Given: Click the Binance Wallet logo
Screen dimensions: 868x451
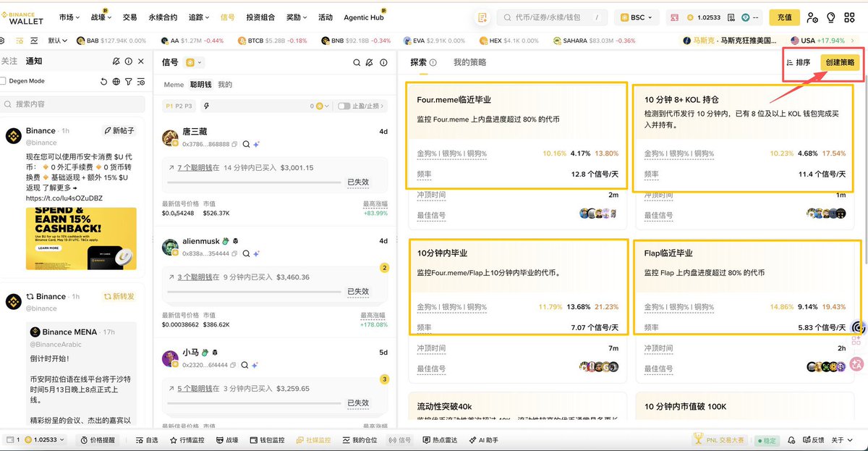Looking at the screenshot, I should click(23, 17).
